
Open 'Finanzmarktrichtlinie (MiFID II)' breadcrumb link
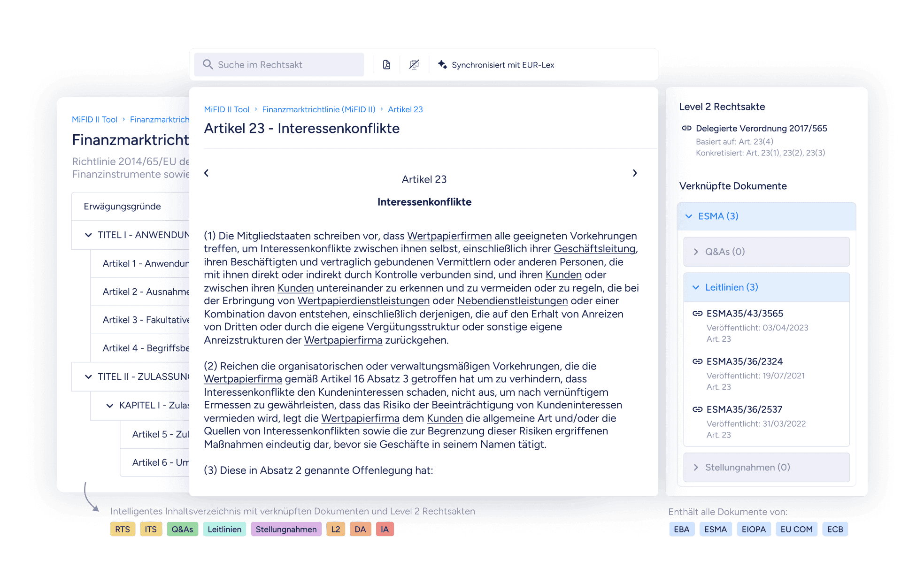click(319, 109)
